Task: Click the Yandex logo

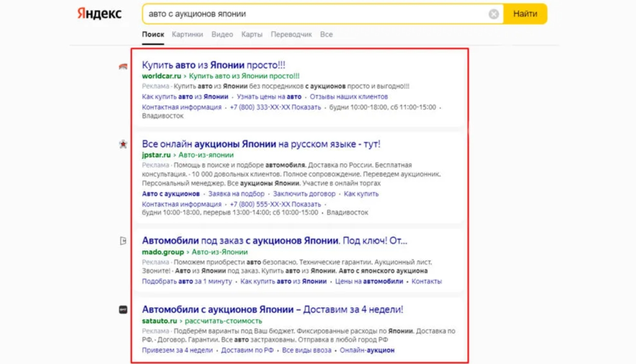Action: (x=99, y=14)
